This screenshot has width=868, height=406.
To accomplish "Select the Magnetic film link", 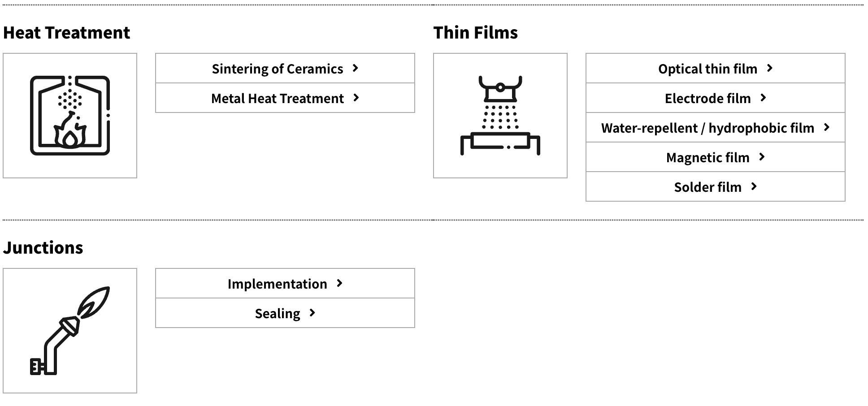I will (707, 157).
